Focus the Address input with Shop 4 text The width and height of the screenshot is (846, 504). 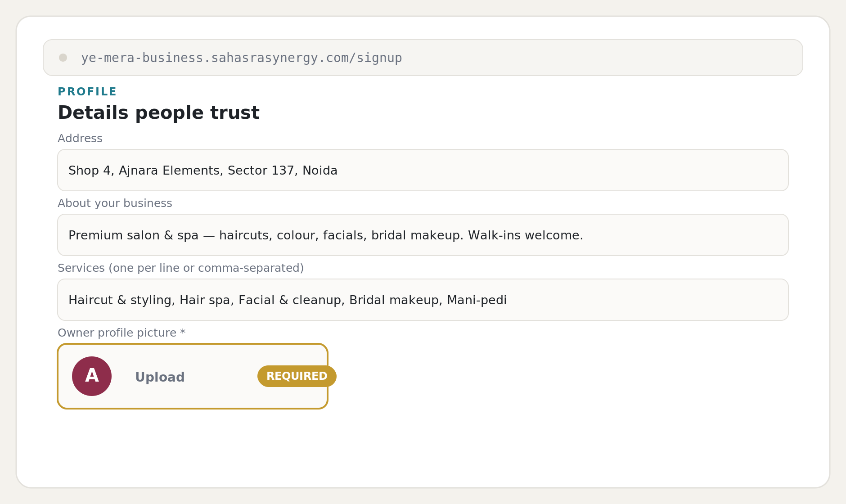423,170
